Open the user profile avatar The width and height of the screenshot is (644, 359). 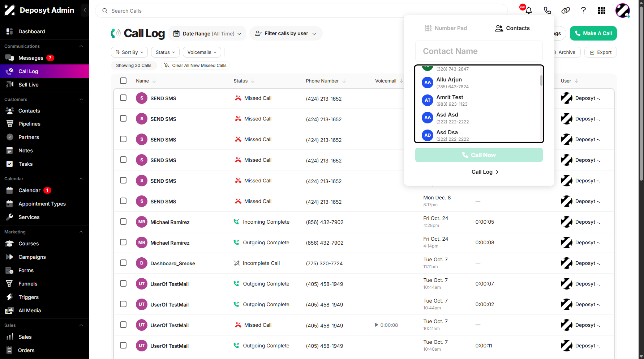623,10
